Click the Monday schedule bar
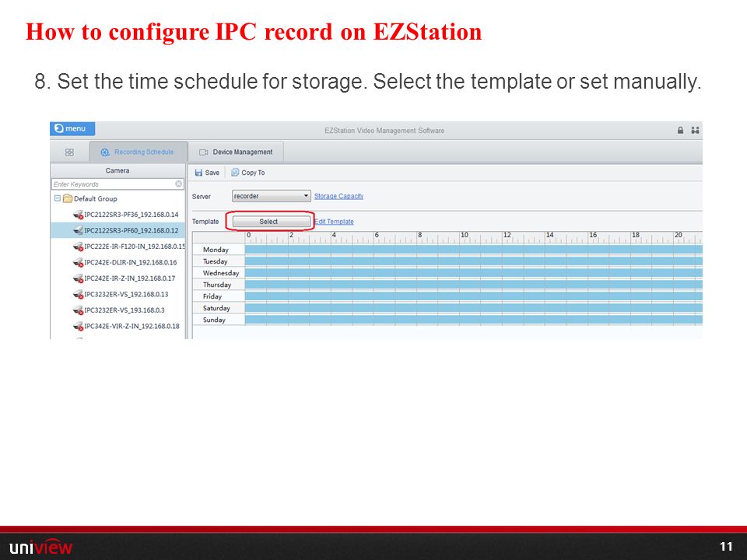747x560 pixels. pyautogui.click(x=474, y=249)
